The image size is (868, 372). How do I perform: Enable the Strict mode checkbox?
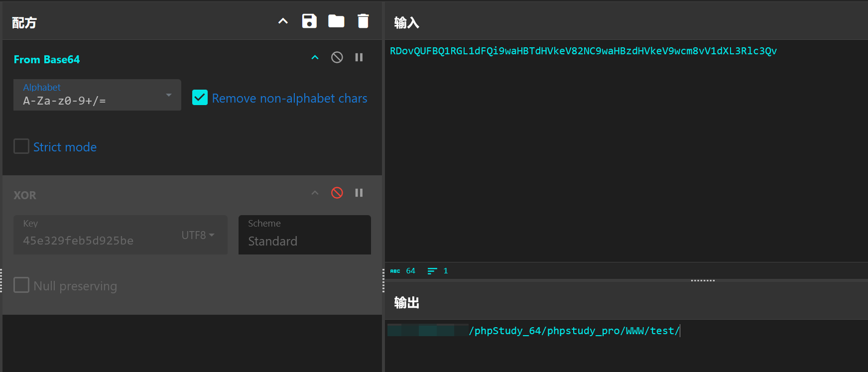pyautogui.click(x=21, y=146)
